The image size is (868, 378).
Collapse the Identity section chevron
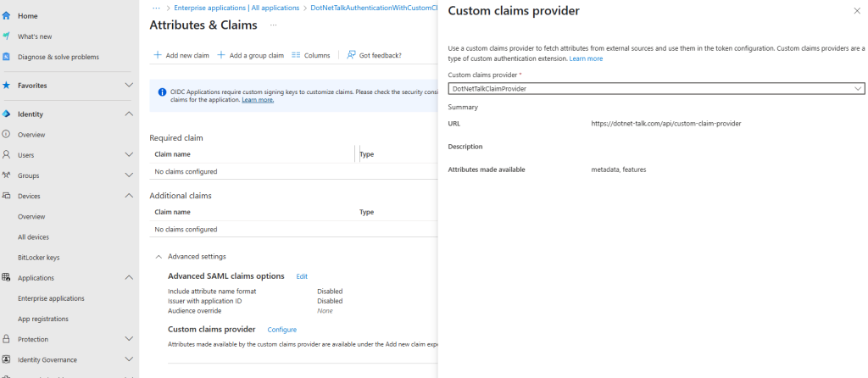[x=129, y=114]
